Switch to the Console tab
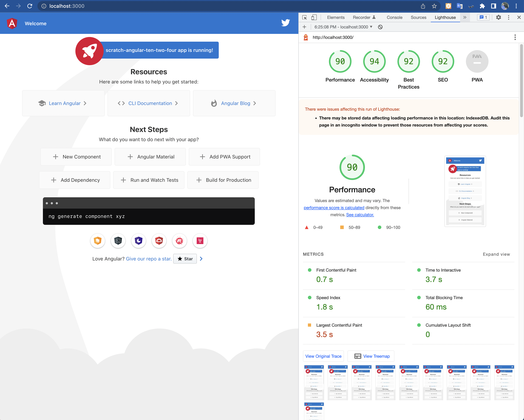Viewport: 524px width, 420px height. click(394, 17)
